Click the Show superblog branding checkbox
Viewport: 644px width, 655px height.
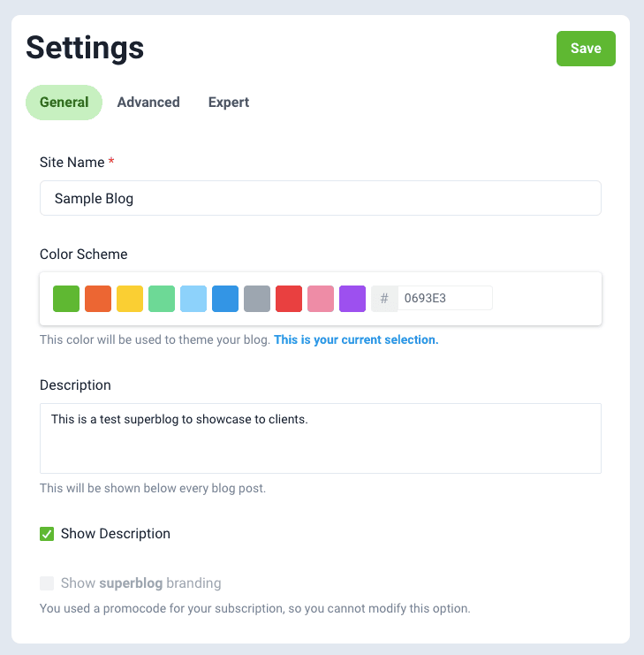[47, 583]
